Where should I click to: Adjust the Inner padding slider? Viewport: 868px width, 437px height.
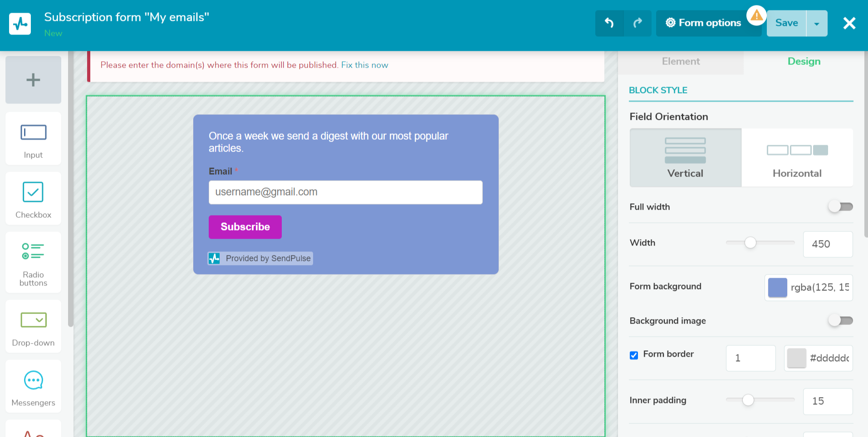(748, 400)
